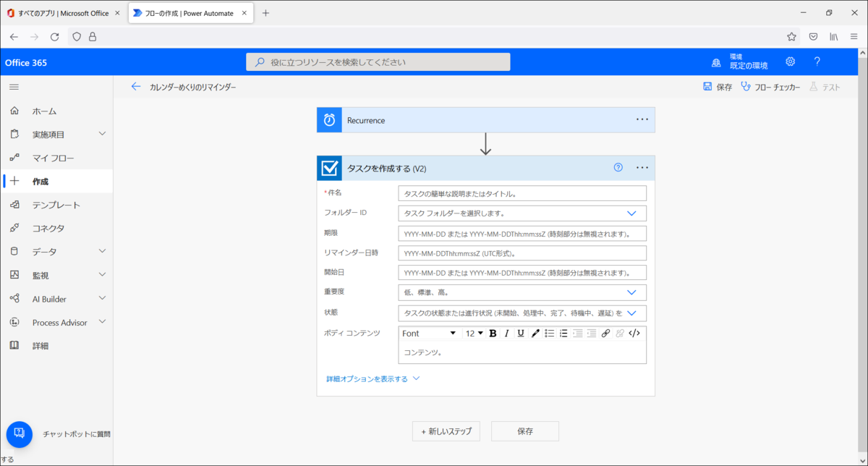
Task: Open a new browser tab
Action: click(x=265, y=13)
